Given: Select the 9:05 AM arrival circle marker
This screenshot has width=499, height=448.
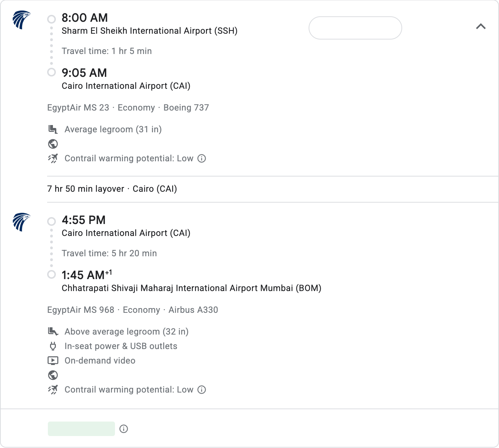Looking at the screenshot, I should click(x=51, y=72).
